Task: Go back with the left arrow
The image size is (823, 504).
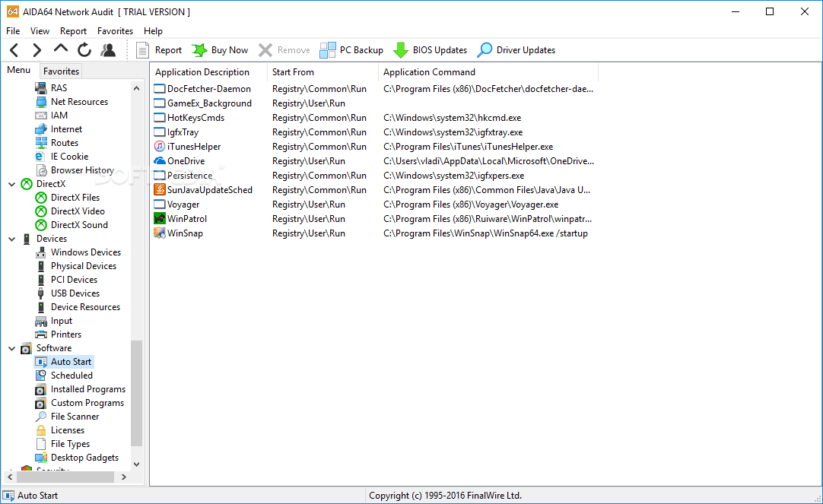Action: (14, 50)
